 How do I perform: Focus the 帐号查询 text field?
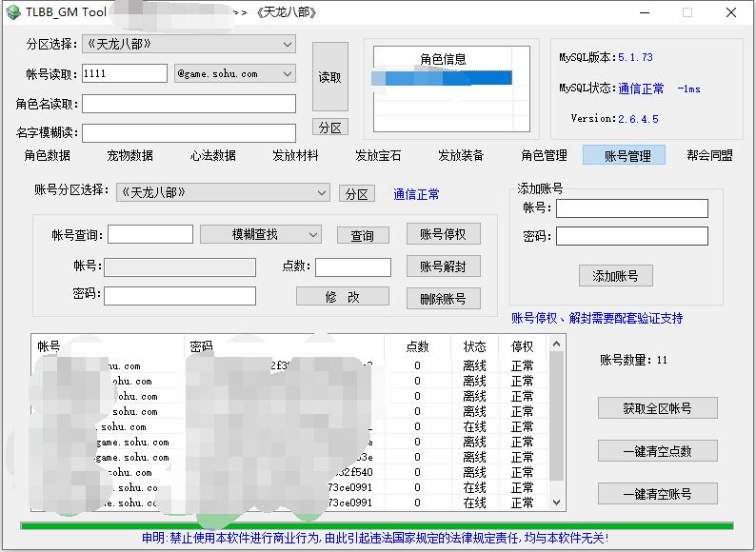150,234
